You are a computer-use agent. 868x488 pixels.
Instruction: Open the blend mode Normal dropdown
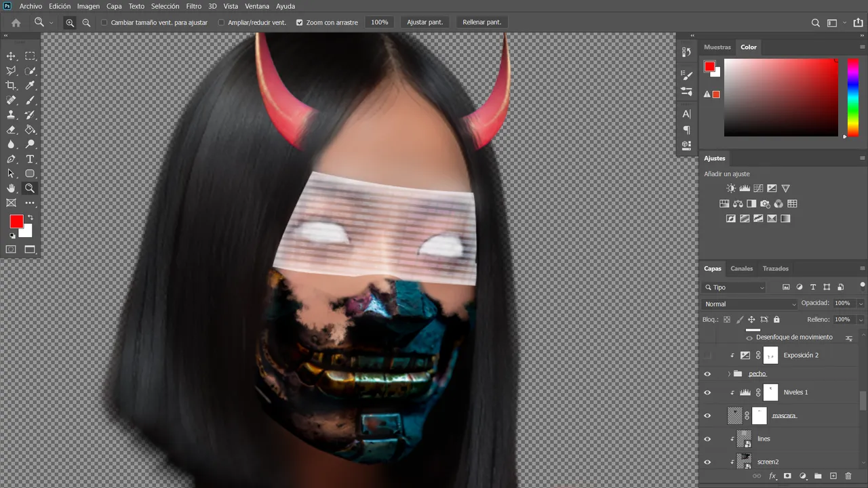point(749,304)
